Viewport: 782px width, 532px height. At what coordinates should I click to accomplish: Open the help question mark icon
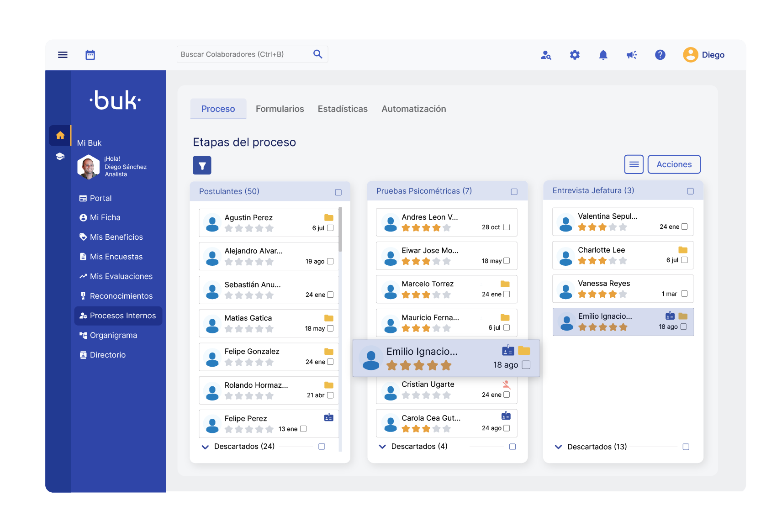[660, 55]
